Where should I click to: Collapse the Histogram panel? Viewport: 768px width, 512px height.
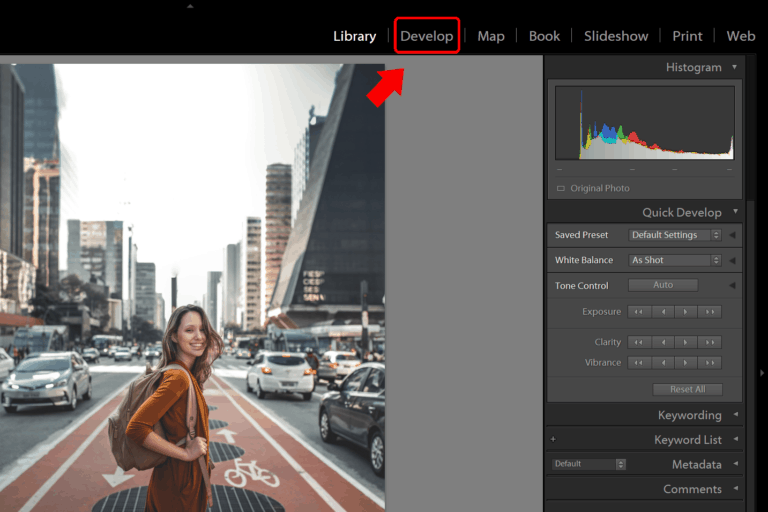pyautogui.click(x=734, y=67)
